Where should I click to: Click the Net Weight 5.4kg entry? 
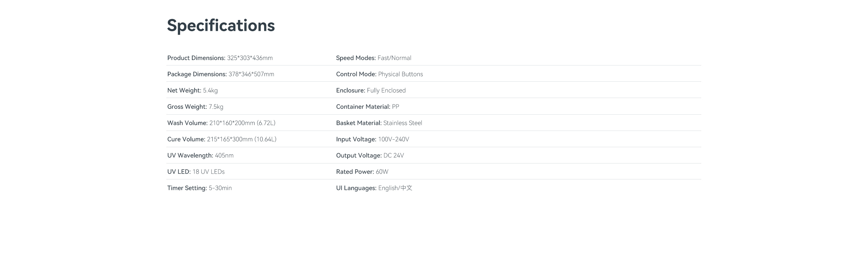click(x=192, y=91)
